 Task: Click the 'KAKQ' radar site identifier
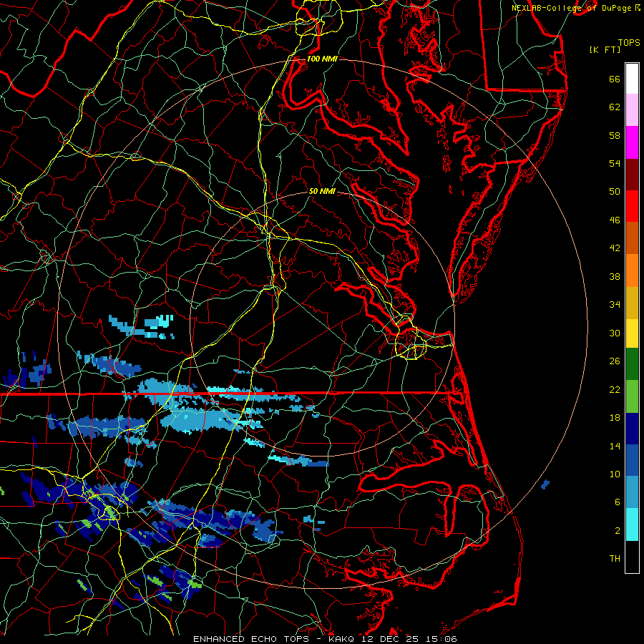click(343, 639)
